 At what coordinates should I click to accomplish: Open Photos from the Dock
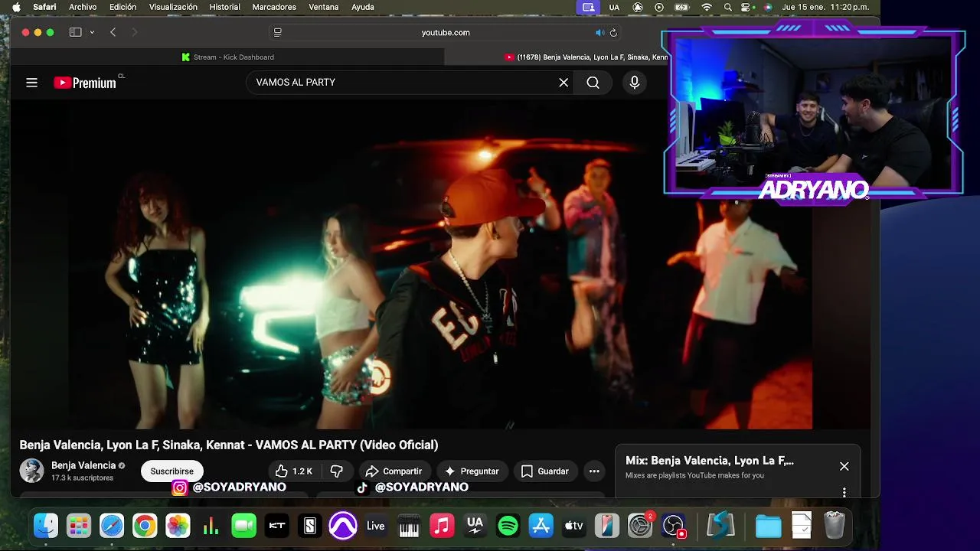point(178,526)
